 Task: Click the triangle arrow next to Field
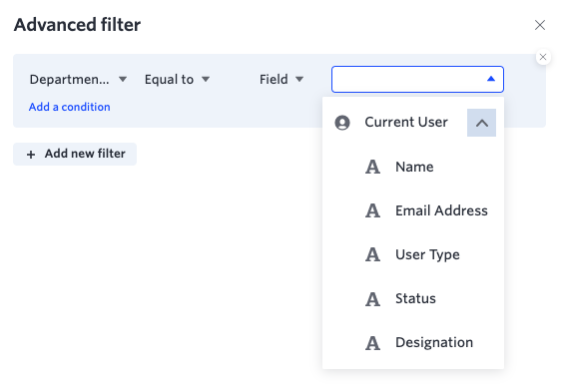(x=299, y=79)
